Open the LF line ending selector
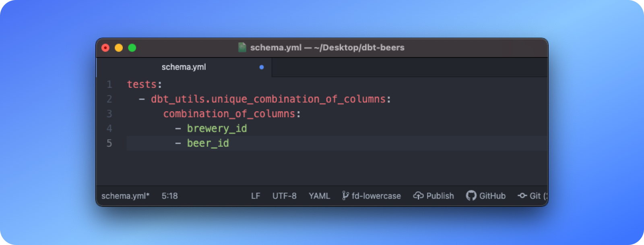The image size is (644, 245). [256, 196]
